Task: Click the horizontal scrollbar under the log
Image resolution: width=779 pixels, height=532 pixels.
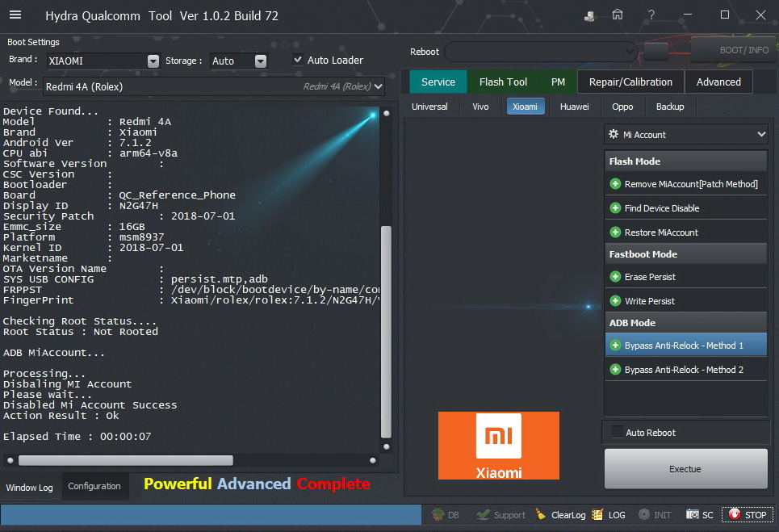Action: (x=125, y=460)
